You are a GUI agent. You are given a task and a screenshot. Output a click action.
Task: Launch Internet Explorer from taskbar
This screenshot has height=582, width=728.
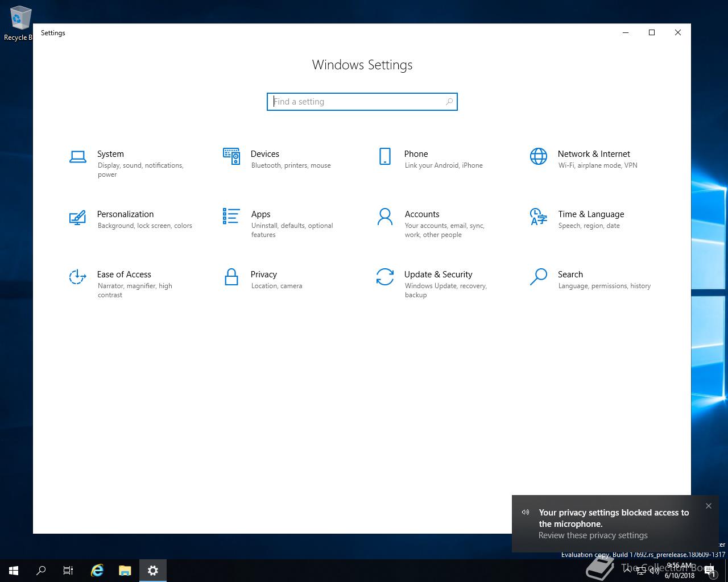point(97,571)
